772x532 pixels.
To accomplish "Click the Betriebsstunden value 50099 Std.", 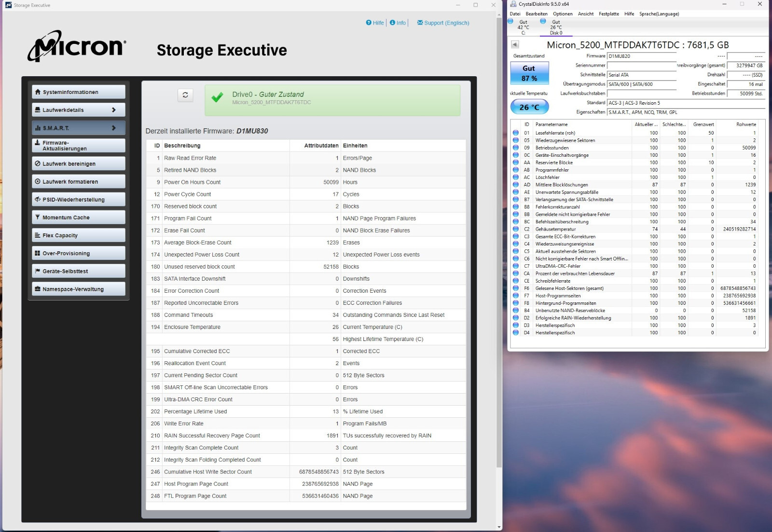I will click(746, 94).
